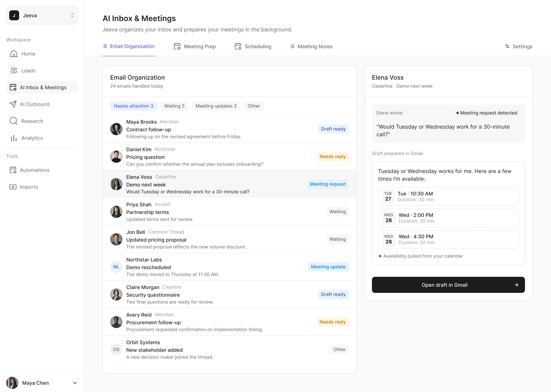
Task: Click the Research magnifier icon
Action: coord(14,121)
